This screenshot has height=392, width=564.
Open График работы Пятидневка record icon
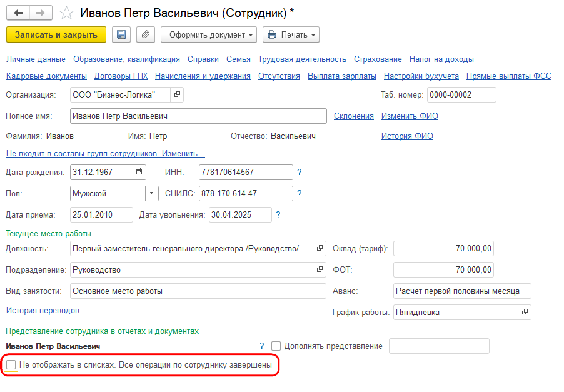(525, 312)
